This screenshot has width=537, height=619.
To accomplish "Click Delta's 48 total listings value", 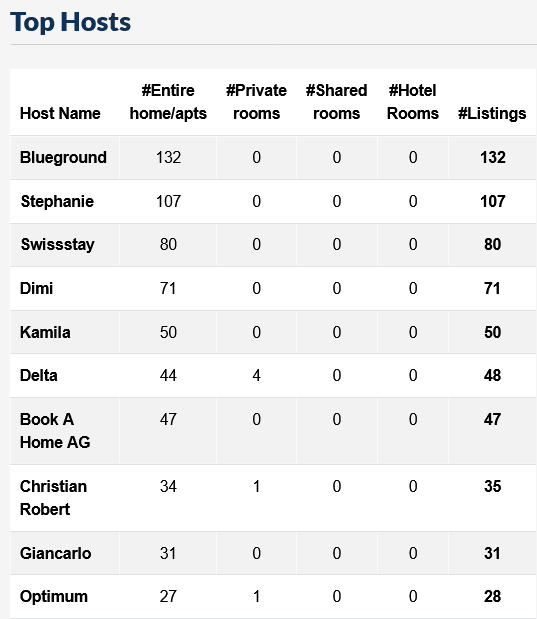I will (492, 375).
